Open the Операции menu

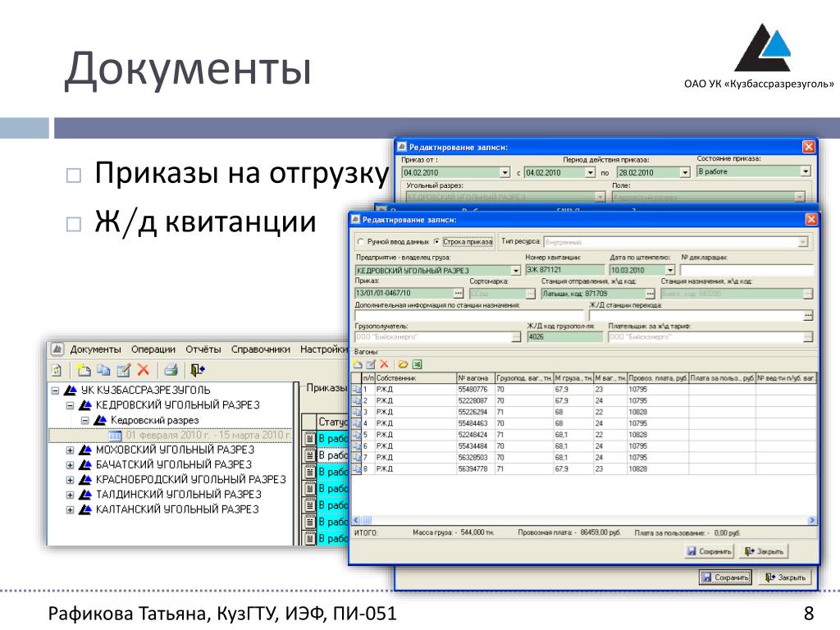pos(153,349)
